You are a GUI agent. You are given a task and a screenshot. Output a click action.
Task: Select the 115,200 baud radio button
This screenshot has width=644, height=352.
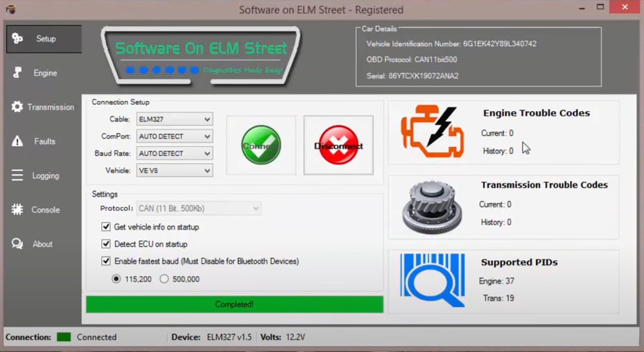[x=116, y=279]
